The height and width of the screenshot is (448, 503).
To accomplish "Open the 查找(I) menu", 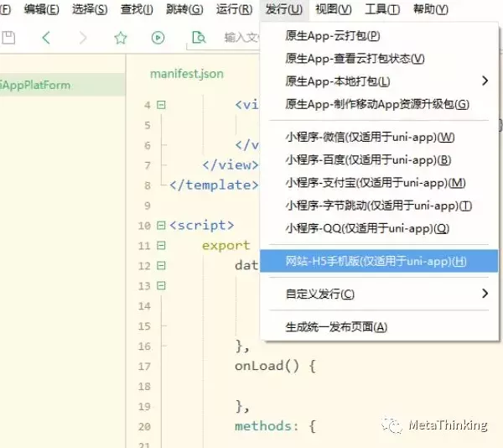I will (x=137, y=9).
